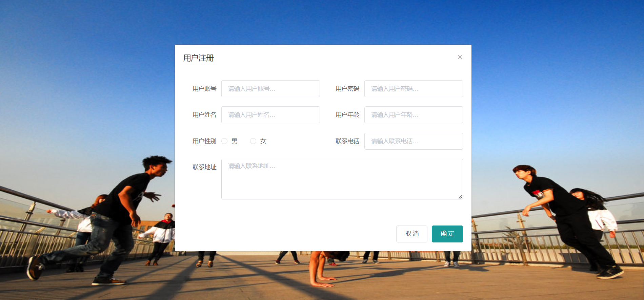The width and height of the screenshot is (644, 300).
Task: Focus the 用户年龄 text box
Action: pos(414,115)
